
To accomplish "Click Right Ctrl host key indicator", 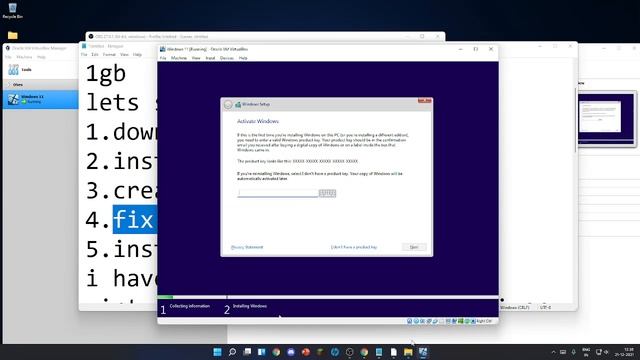I will (x=484, y=321).
